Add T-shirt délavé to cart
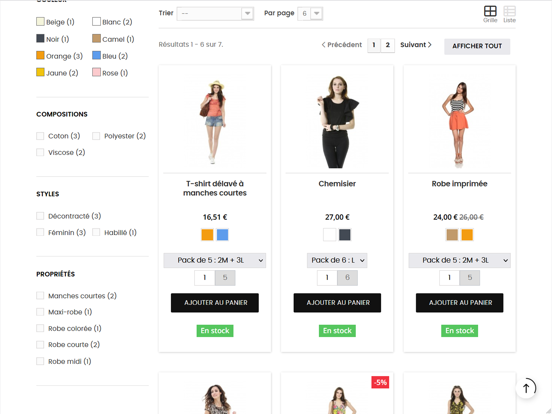Screen dimensions: 552x414 (x=215, y=303)
